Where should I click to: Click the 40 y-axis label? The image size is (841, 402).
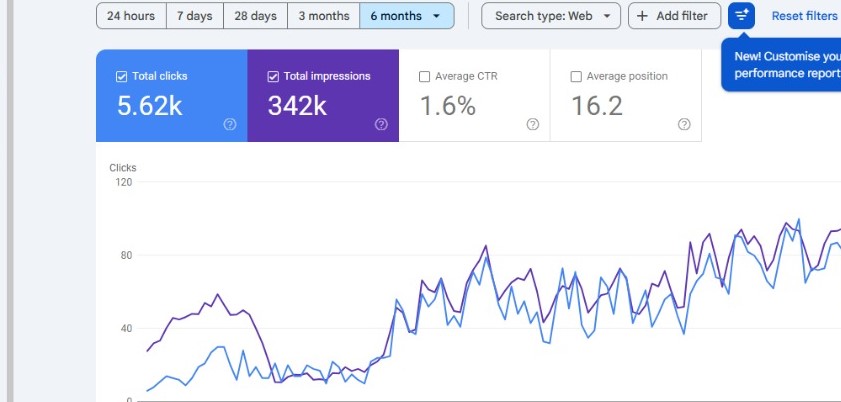coord(126,328)
